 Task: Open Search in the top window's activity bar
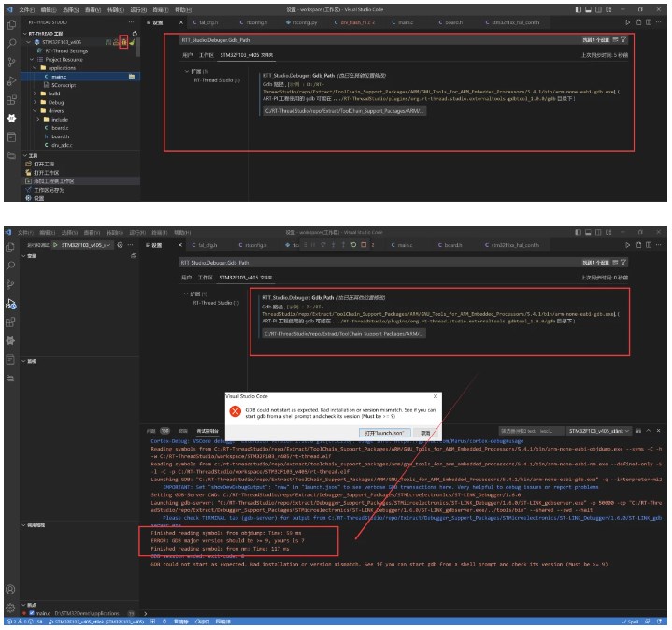click(x=11, y=43)
